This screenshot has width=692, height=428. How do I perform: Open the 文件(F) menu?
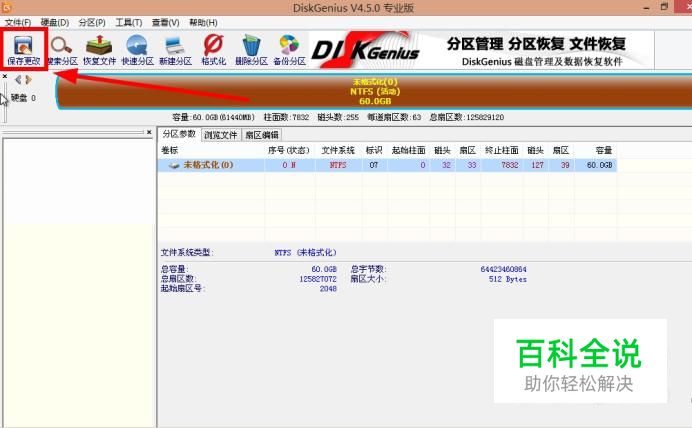click(x=18, y=23)
